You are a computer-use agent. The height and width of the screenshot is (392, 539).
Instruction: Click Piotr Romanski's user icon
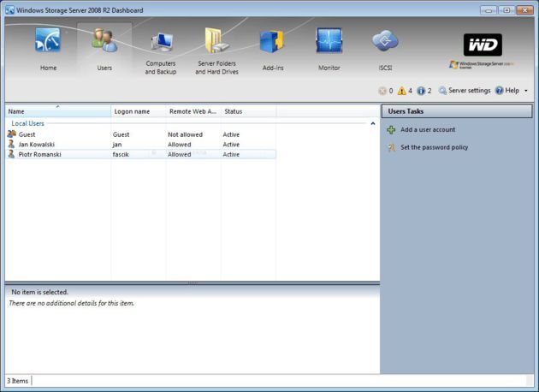(11, 154)
